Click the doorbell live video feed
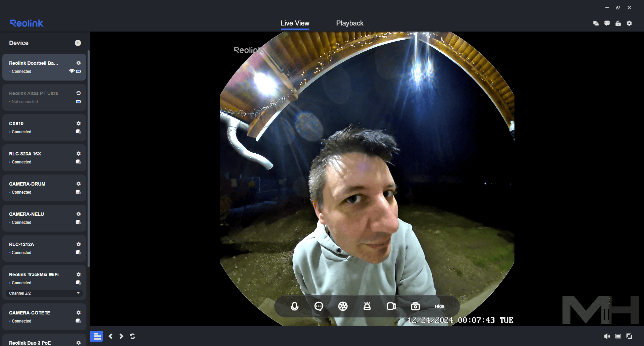The image size is (644, 346). click(x=367, y=179)
